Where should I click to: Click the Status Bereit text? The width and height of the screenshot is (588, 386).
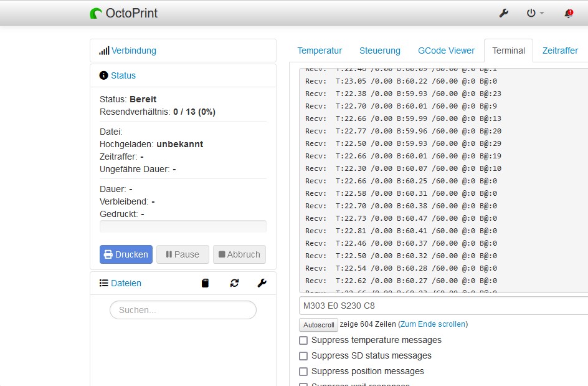[128, 100]
